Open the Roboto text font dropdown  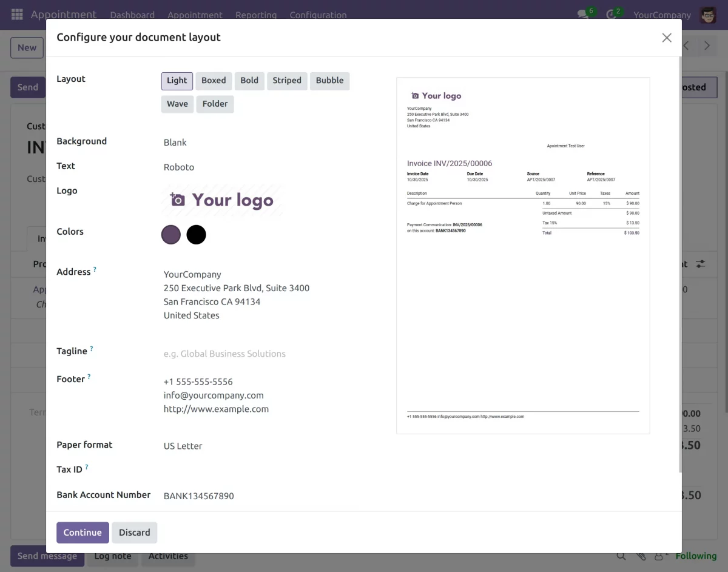[x=179, y=167]
